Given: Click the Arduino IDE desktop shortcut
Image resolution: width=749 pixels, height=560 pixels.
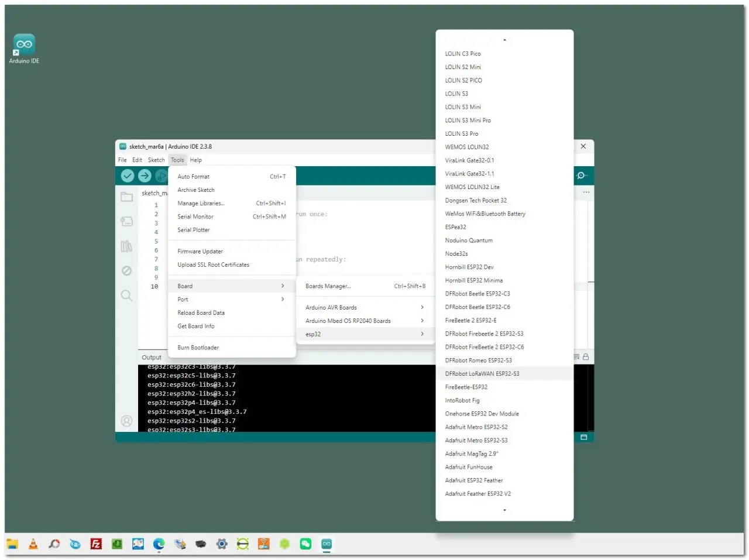Looking at the screenshot, I should pyautogui.click(x=24, y=49).
